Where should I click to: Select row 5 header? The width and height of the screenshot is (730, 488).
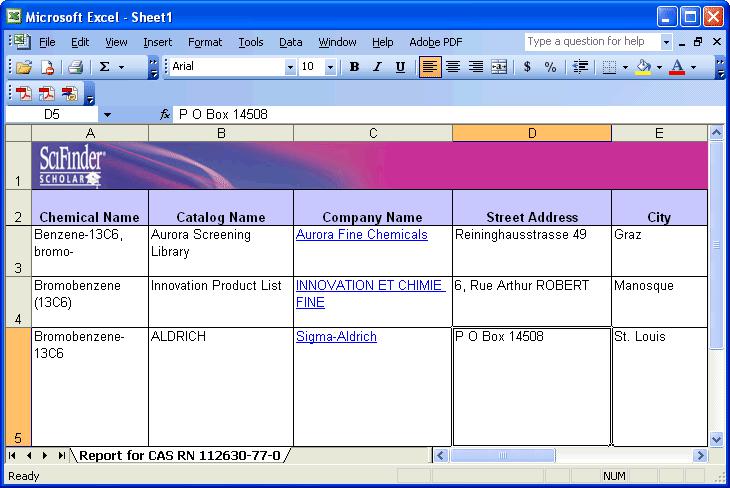pos(18,387)
